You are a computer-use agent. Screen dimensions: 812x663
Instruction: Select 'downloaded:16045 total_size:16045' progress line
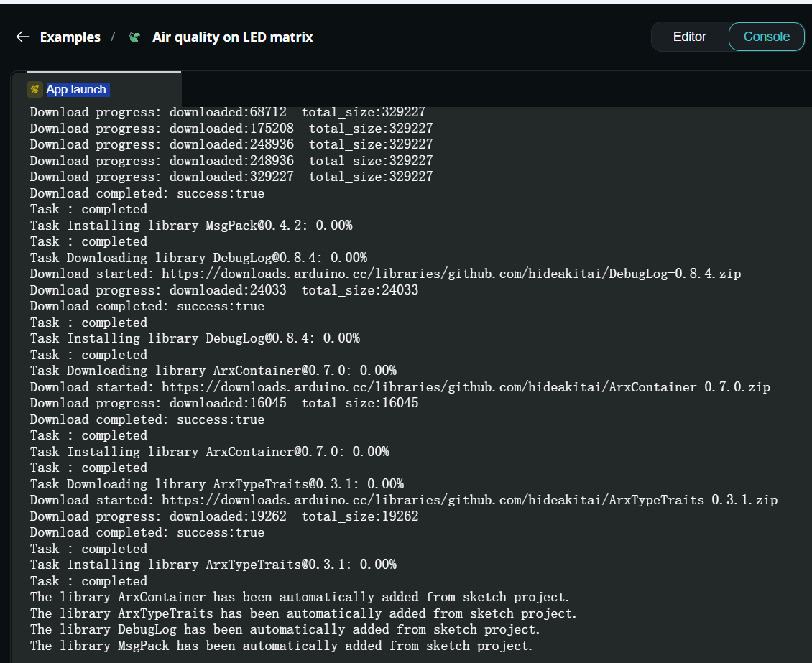point(224,403)
